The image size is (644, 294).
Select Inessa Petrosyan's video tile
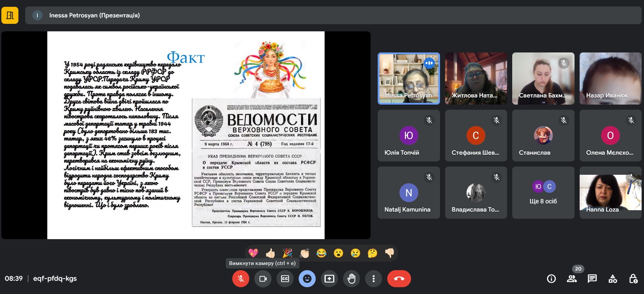(409, 78)
